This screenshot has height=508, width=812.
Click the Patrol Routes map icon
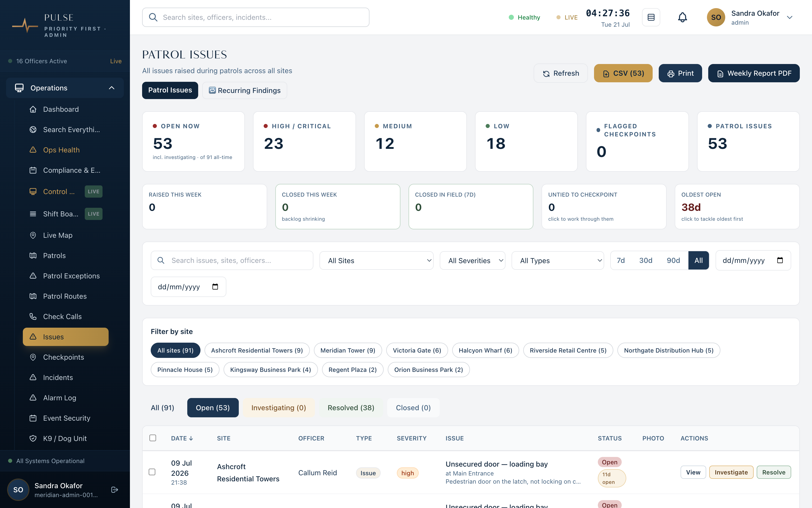pos(33,296)
